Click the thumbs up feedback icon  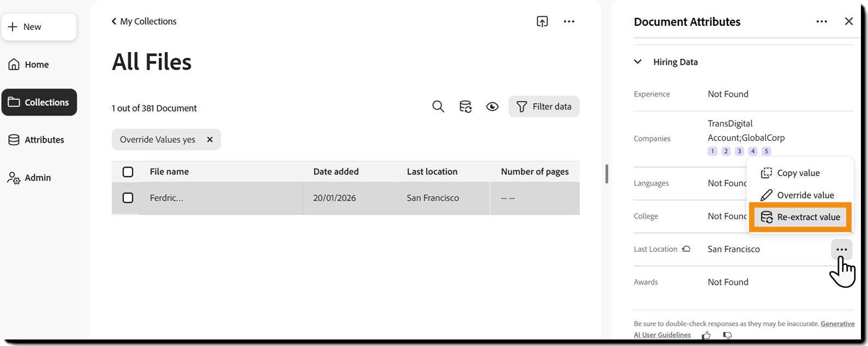tap(706, 335)
